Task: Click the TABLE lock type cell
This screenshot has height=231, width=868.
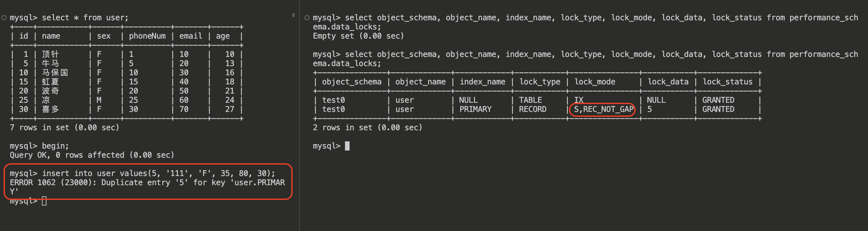Action: 530,100
